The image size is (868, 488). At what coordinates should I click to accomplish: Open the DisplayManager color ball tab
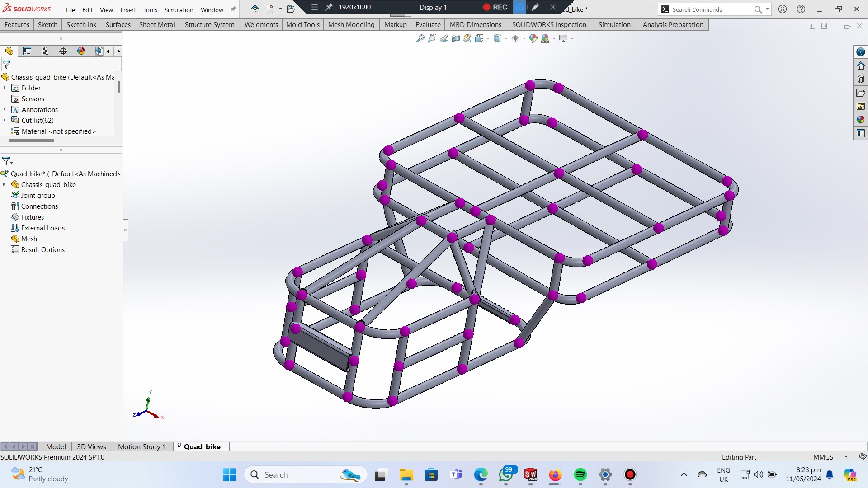point(81,51)
